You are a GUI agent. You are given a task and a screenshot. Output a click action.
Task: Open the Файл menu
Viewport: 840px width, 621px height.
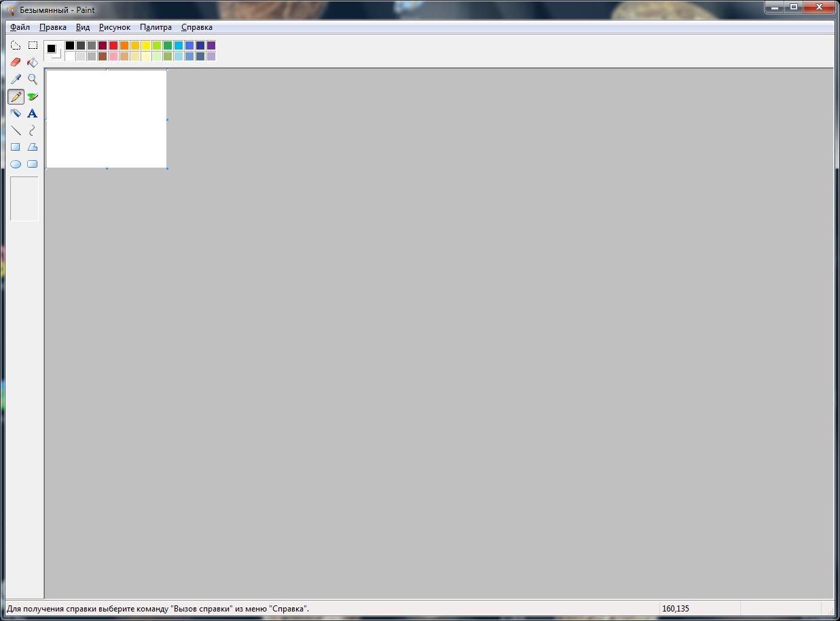pos(20,27)
